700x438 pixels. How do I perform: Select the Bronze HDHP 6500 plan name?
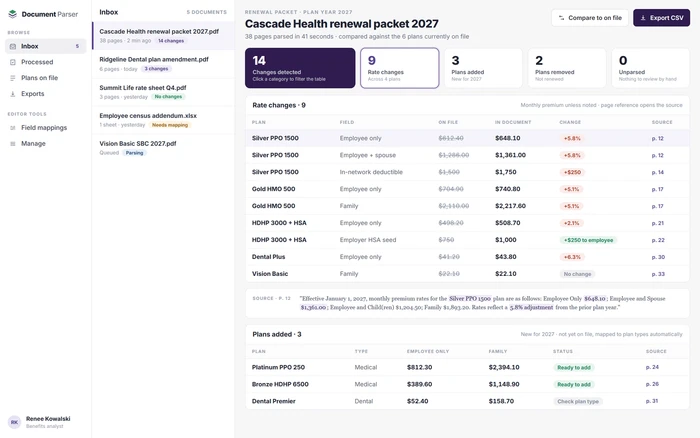(280, 384)
